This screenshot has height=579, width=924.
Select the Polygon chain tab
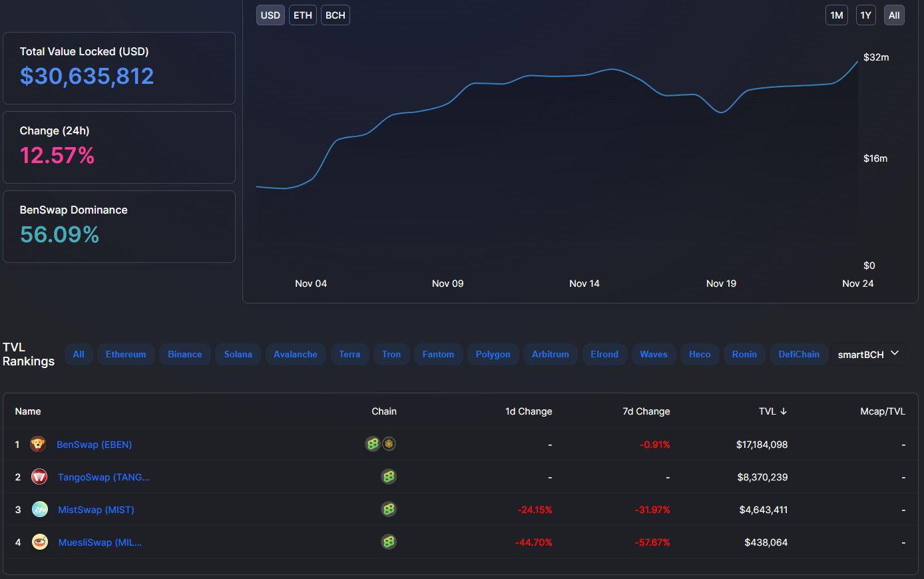pyautogui.click(x=493, y=354)
